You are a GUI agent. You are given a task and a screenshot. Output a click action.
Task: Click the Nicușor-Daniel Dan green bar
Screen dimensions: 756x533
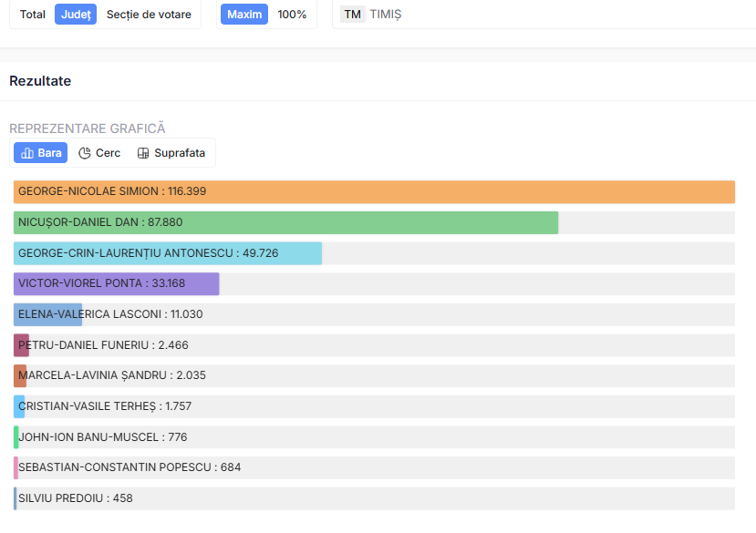tap(285, 223)
